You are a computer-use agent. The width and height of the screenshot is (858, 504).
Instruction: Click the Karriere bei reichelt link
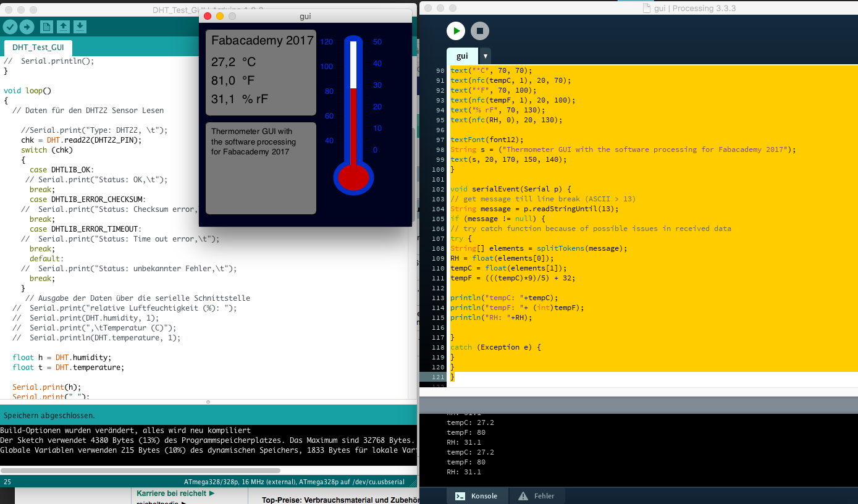(x=175, y=493)
